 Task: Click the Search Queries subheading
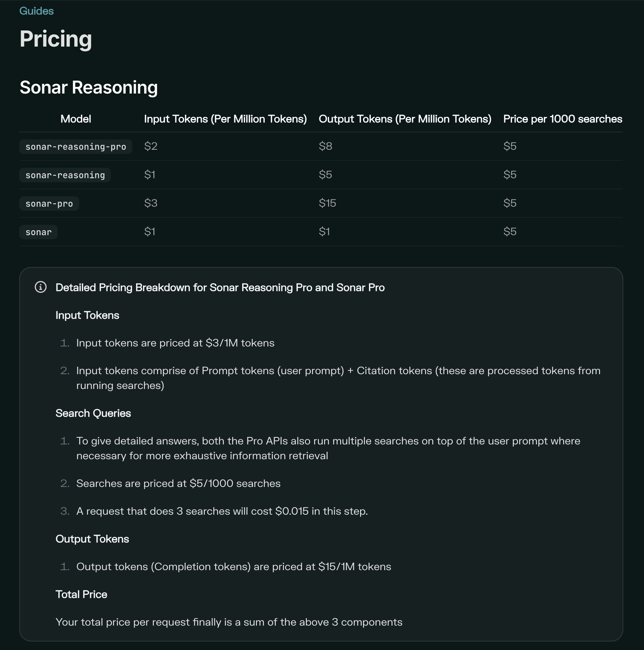point(93,413)
